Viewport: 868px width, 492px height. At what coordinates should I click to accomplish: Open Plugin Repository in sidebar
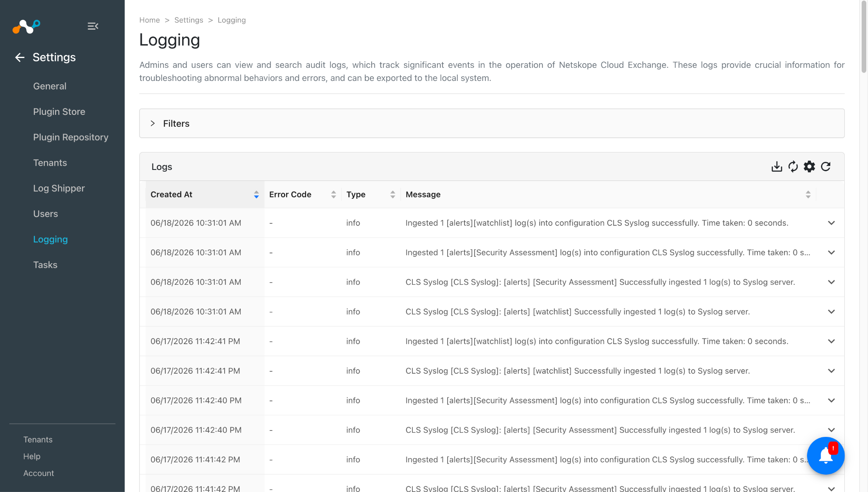click(71, 137)
